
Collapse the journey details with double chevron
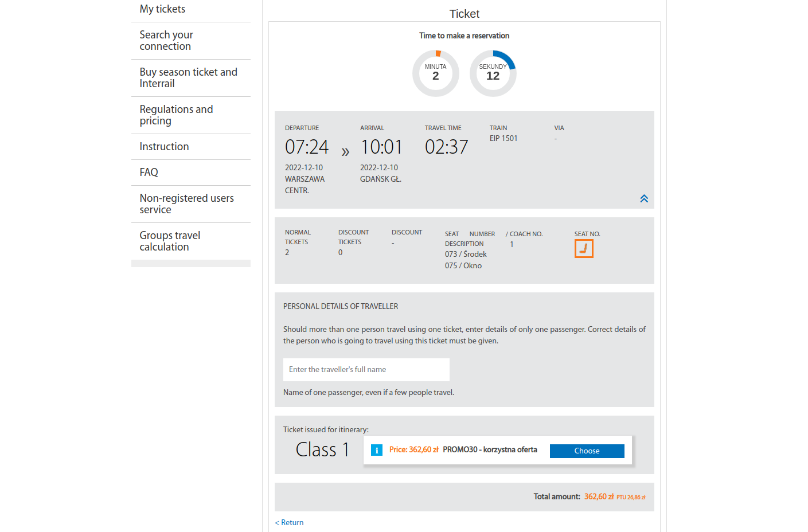644,199
